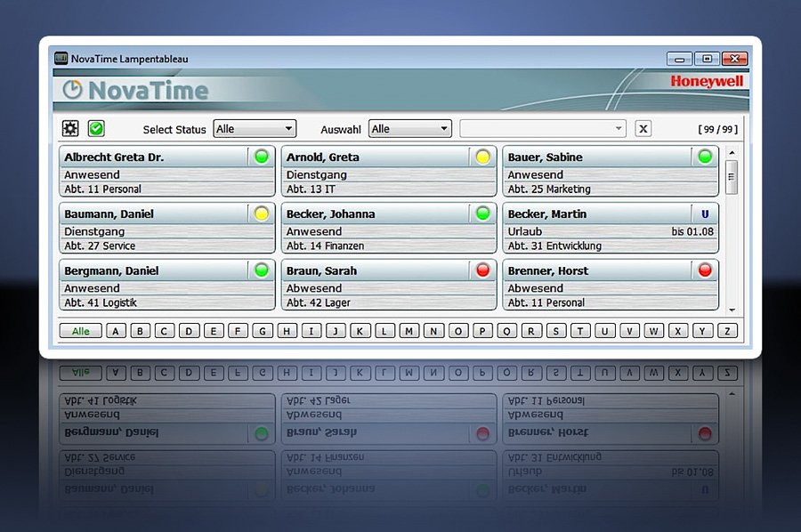801x532 pixels.
Task: Select the Braun, Sarah name
Action: click(321, 270)
